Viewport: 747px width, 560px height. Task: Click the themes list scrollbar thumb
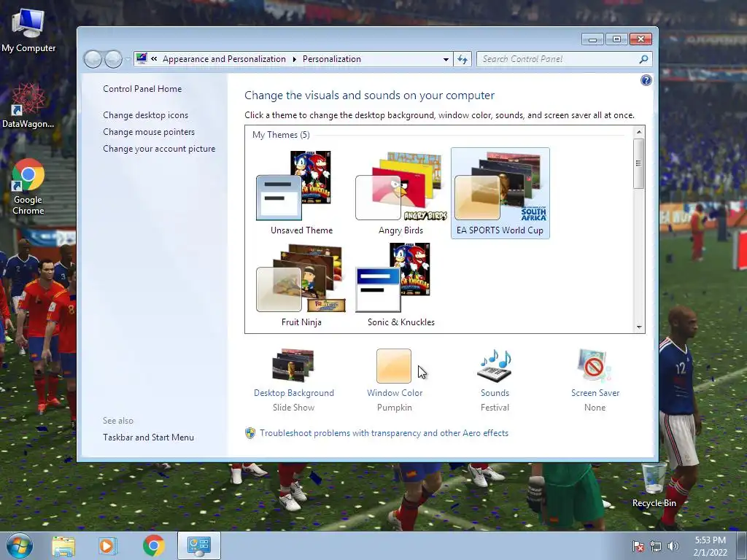click(639, 163)
